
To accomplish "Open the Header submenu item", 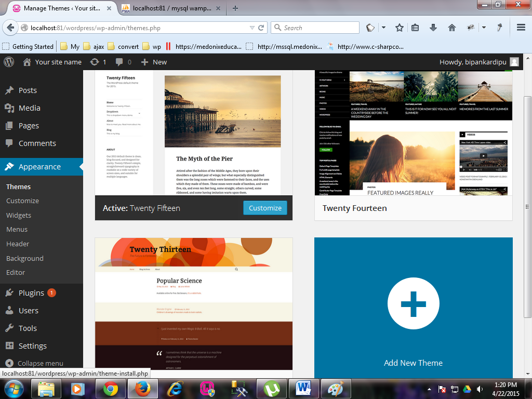I will [x=18, y=244].
